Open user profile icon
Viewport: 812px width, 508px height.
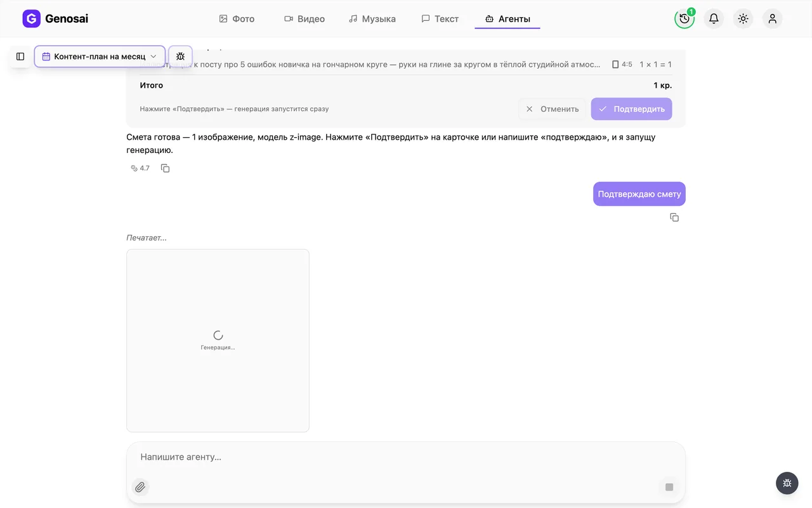click(773, 18)
